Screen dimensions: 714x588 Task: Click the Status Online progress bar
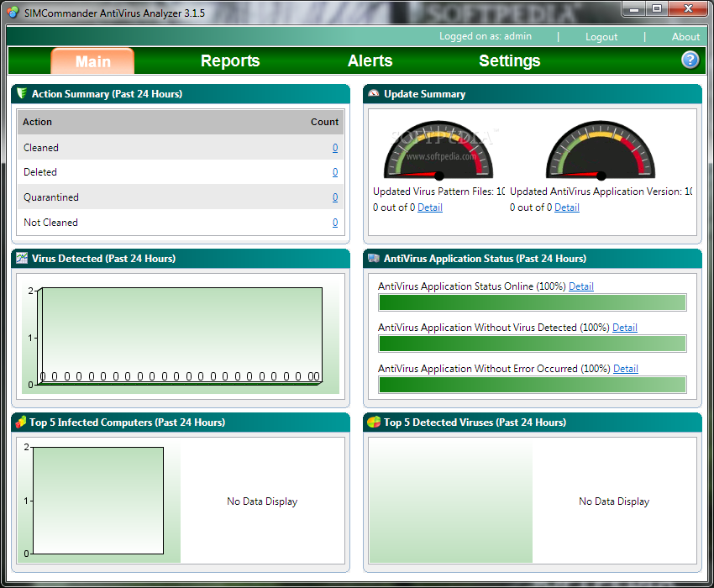[x=533, y=302]
